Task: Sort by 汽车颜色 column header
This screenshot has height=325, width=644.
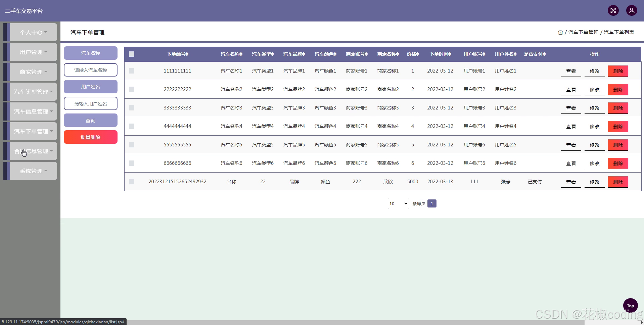Action: 325,54
